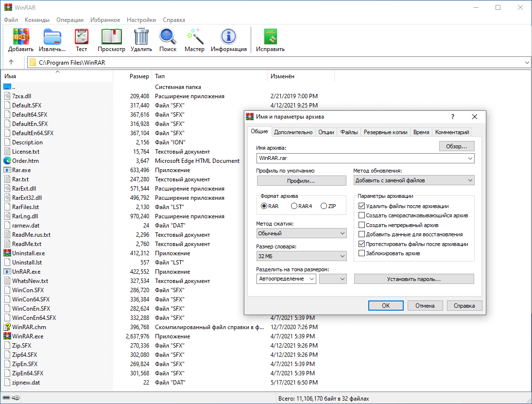Enable 'Заблокировать архив' checkbox

(x=361, y=253)
